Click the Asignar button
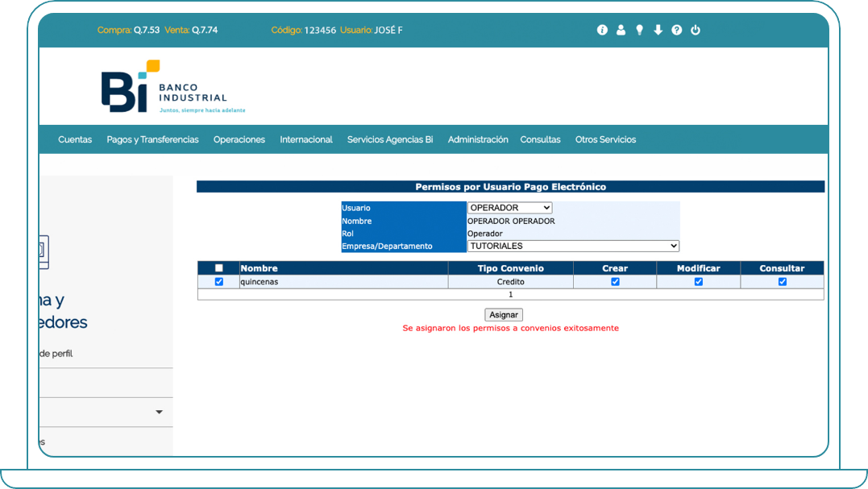This screenshot has height=489, width=868. (x=504, y=315)
